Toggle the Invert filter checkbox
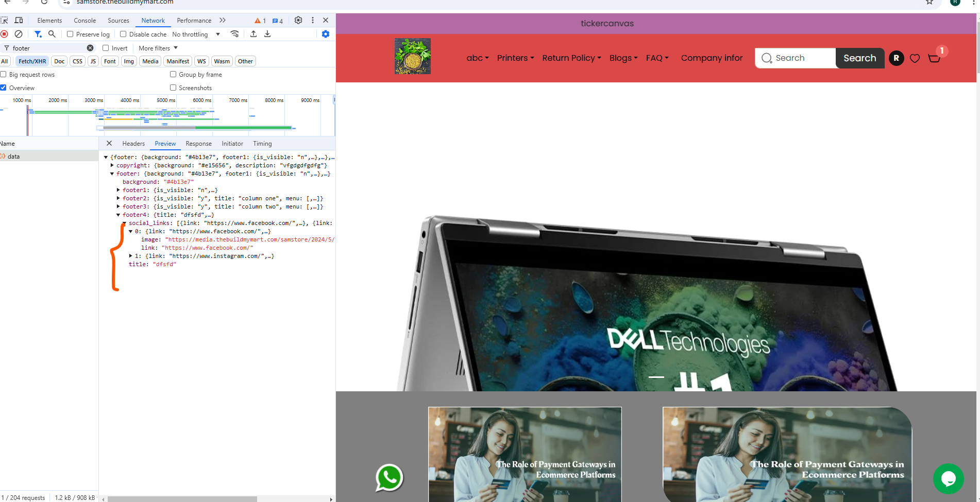 (x=106, y=48)
